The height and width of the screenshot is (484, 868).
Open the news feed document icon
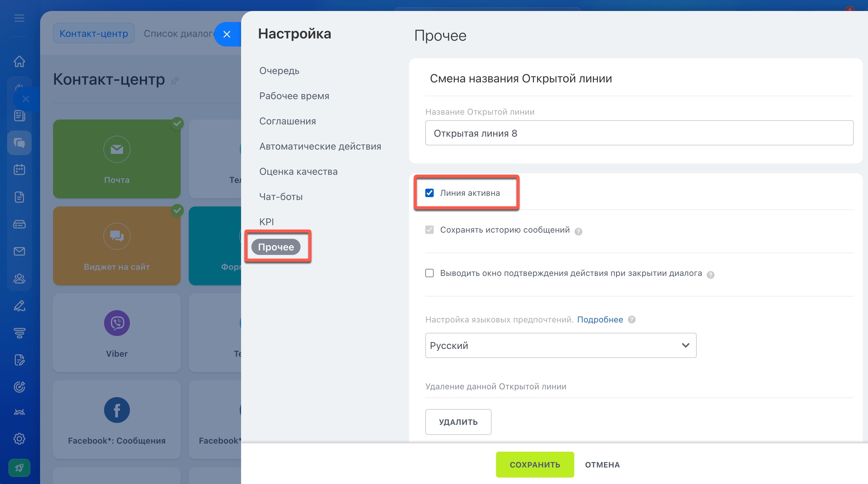[x=19, y=116]
